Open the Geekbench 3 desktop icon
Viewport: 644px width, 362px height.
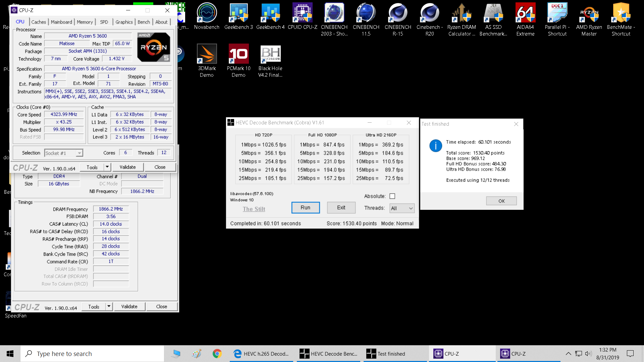pos(238,16)
